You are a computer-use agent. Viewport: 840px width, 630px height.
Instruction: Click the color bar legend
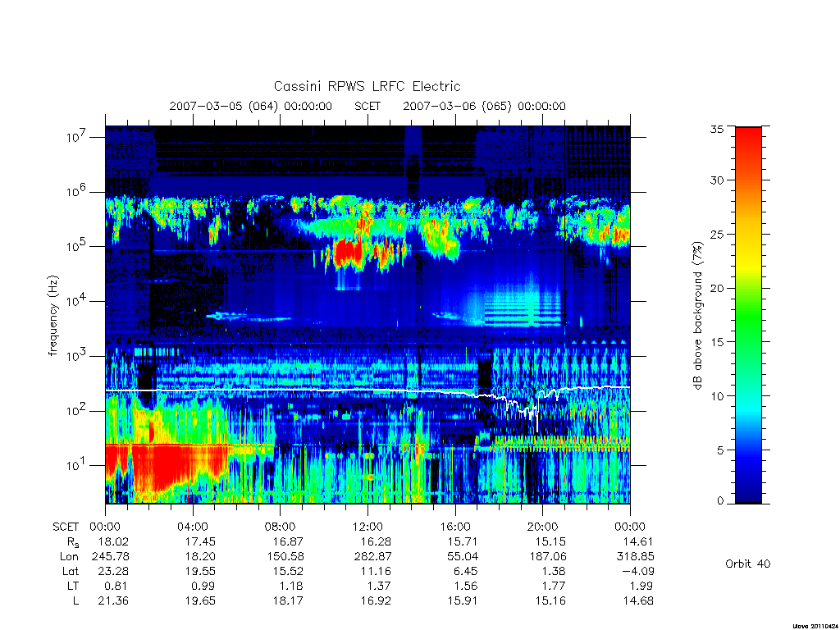click(748, 315)
